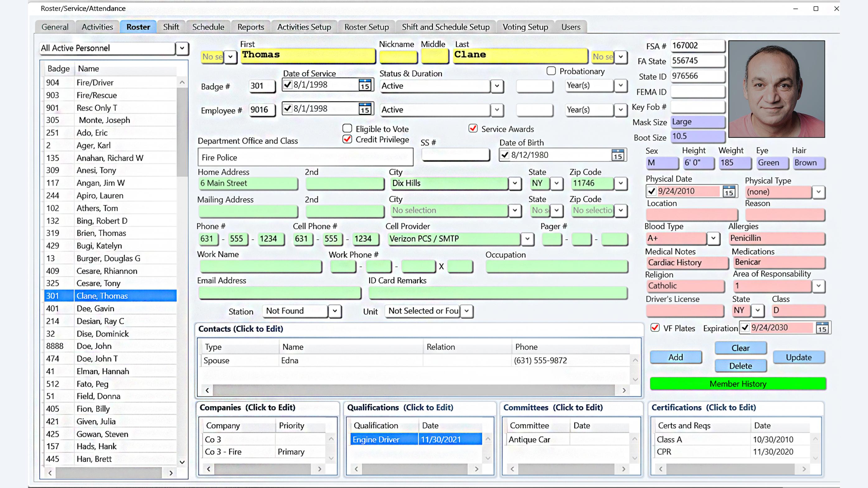Open VF Plates Expiration calendar icon
Screen dimensions: 868x488
(822, 328)
